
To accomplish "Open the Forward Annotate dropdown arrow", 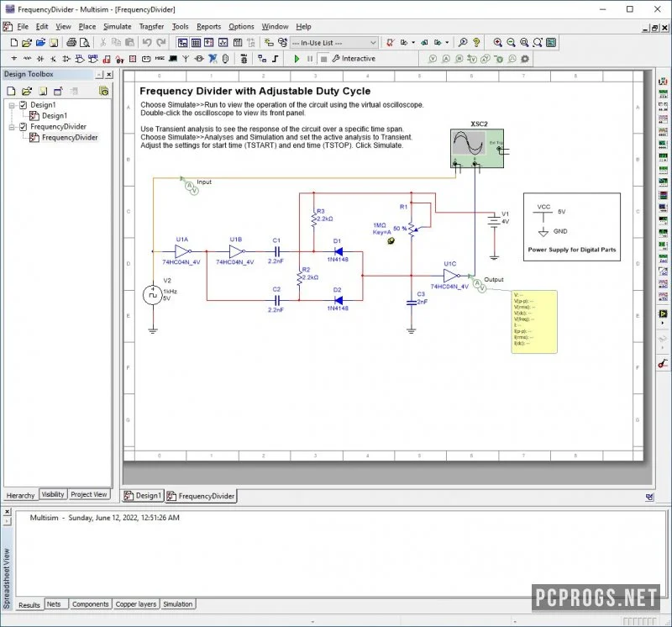I will [447, 43].
